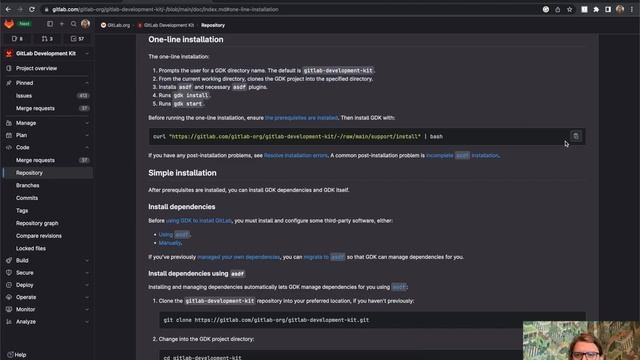Expand the Secure section chevron
Image resolution: width=640 pixels, height=360 pixels.
[87, 273]
